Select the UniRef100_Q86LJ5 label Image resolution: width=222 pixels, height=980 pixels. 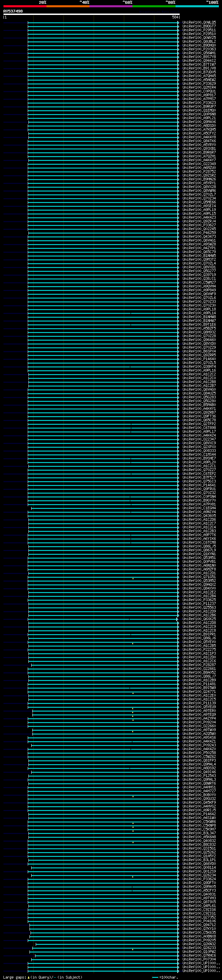[199, 546]
